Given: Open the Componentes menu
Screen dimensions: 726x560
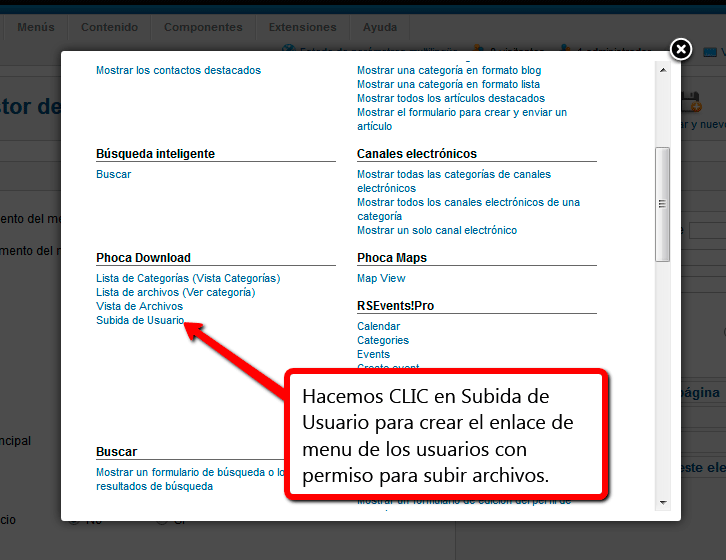Looking at the screenshot, I should coord(203,27).
